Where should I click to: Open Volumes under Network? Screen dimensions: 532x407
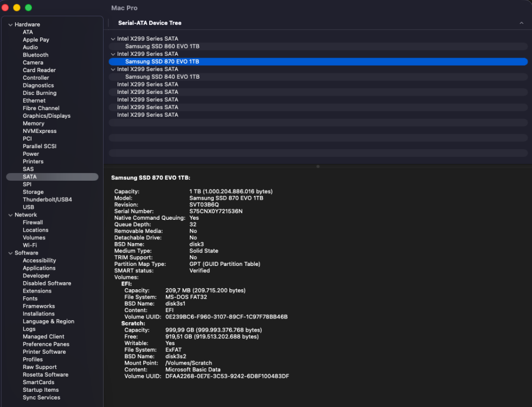[34, 238]
